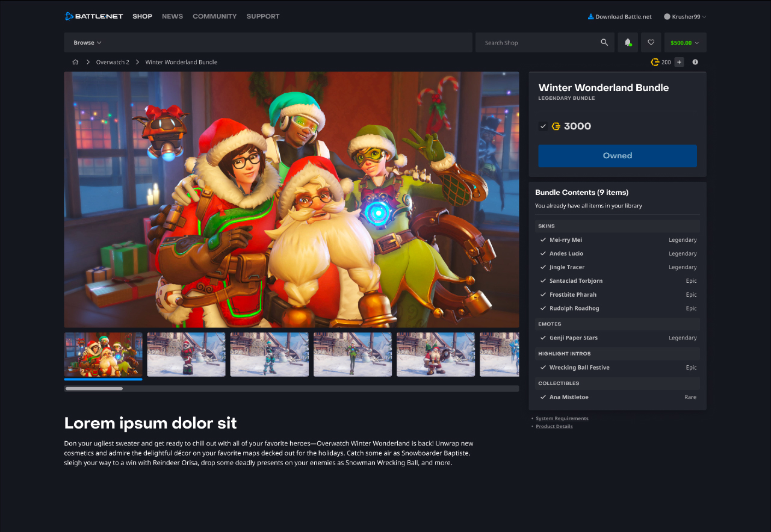771x532 pixels.
Task: Click checkmark beside Frostbite Pharah
Action: point(543,295)
